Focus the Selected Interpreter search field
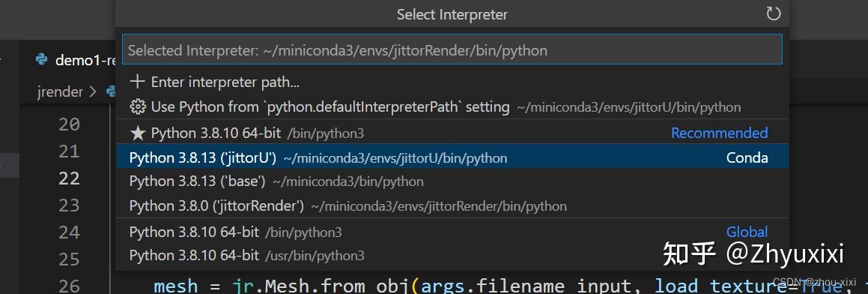The image size is (868, 294). [x=452, y=50]
